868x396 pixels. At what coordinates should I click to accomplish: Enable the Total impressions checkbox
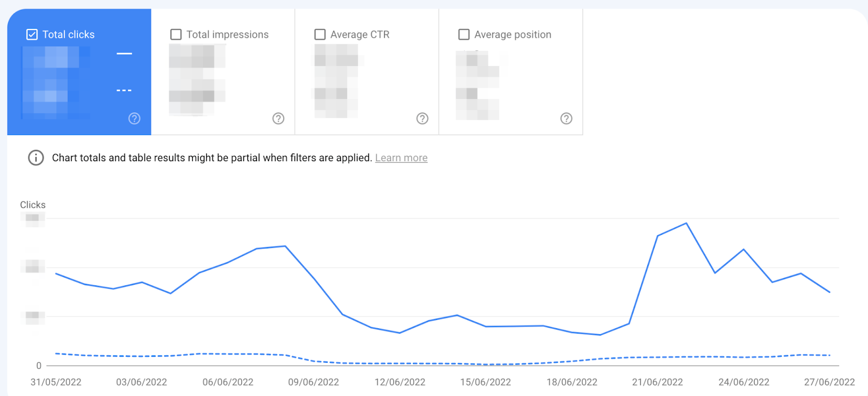coord(176,35)
